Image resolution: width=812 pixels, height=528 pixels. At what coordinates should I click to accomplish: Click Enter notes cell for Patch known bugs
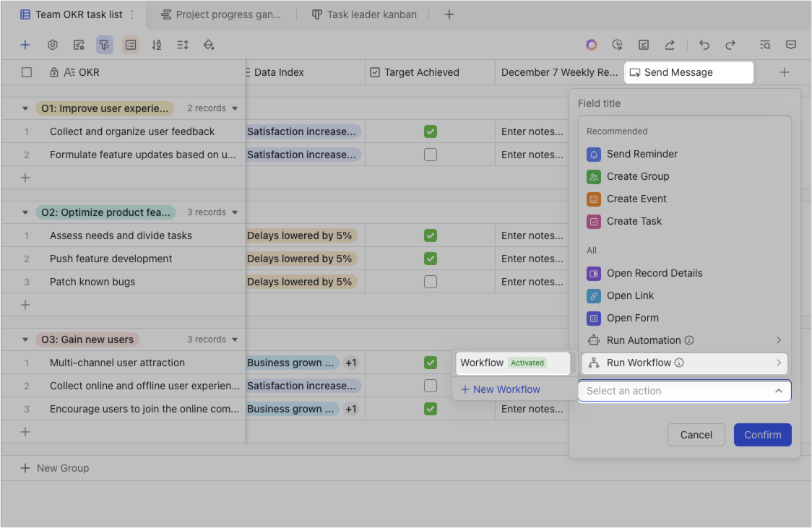pos(532,282)
